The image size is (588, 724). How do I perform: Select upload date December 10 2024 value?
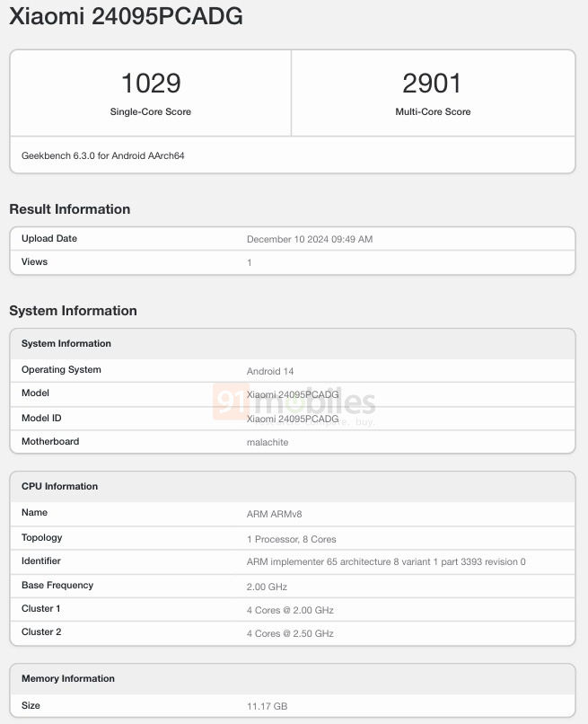[x=310, y=239]
